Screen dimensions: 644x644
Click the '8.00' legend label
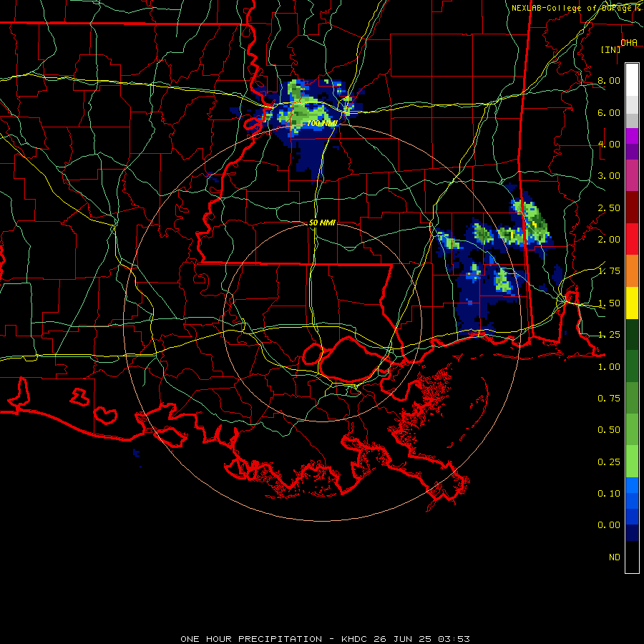(x=609, y=80)
